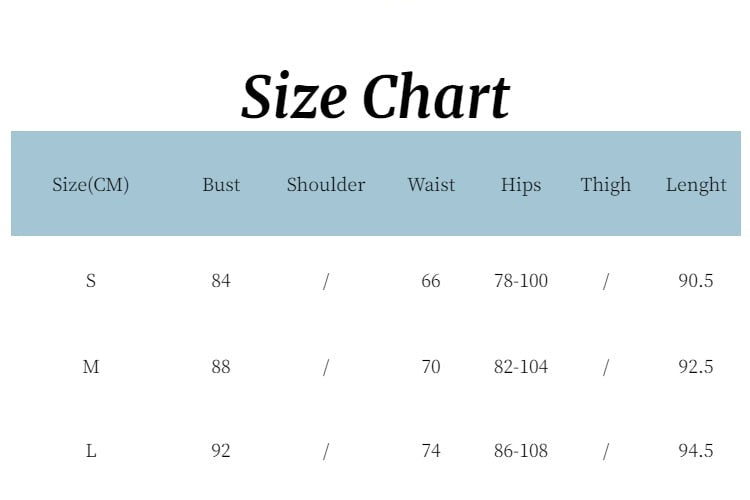This screenshot has height=500, width=750.
Task: Select bust value 92
Action: click(x=221, y=451)
